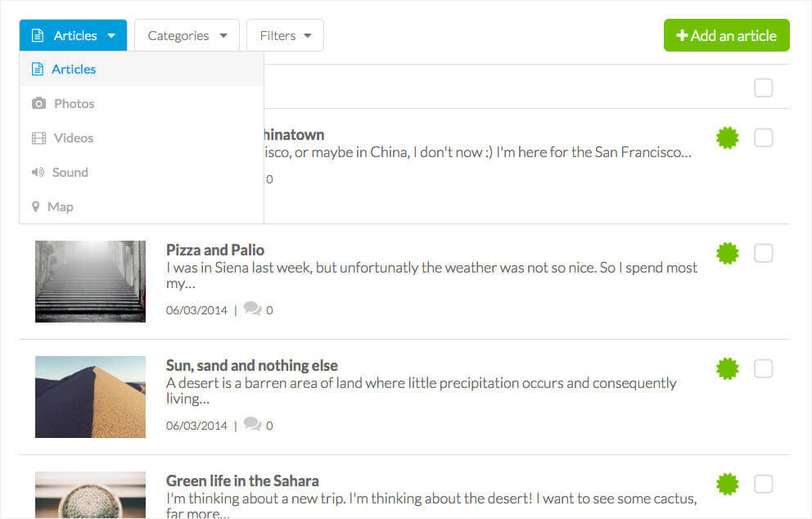Tick the select-all checkbox in the header row

pos(764,88)
